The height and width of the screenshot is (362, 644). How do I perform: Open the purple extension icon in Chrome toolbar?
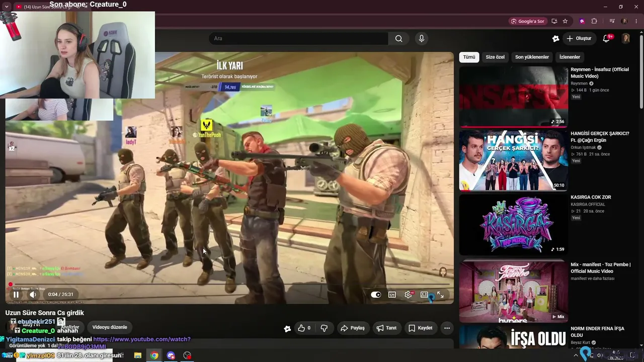(x=582, y=21)
